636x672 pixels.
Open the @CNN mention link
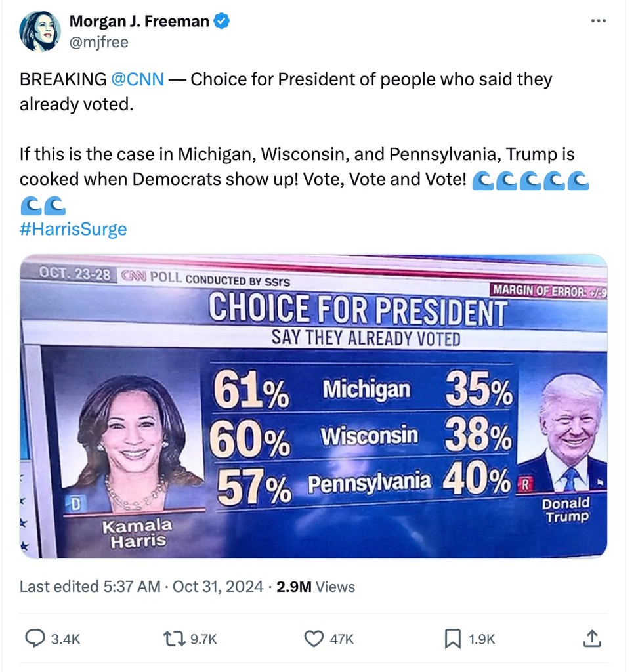137,79
